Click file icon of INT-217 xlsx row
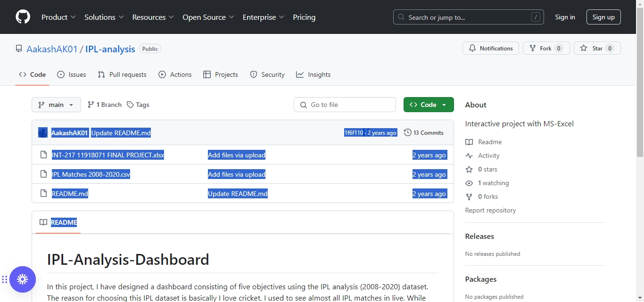644x302 pixels. (x=43, y=155)
